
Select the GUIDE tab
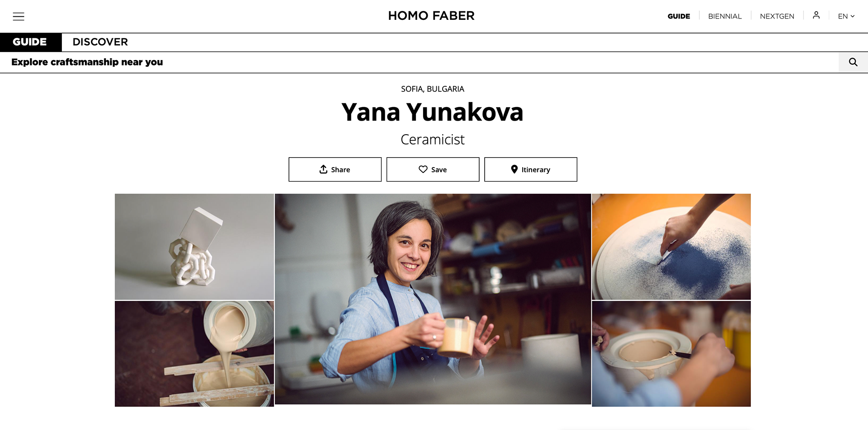(30, 42)
